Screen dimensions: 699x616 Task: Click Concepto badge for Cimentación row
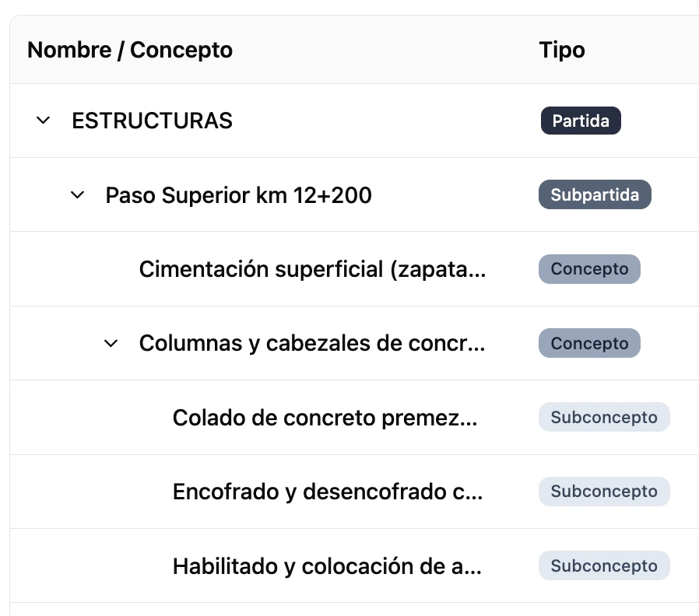[x=589, y=269]
